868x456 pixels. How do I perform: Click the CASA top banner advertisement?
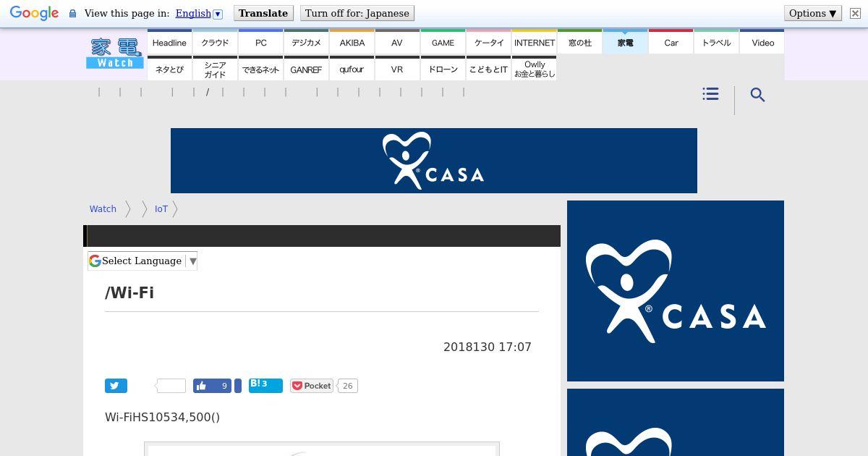click(x=434, y=161)
